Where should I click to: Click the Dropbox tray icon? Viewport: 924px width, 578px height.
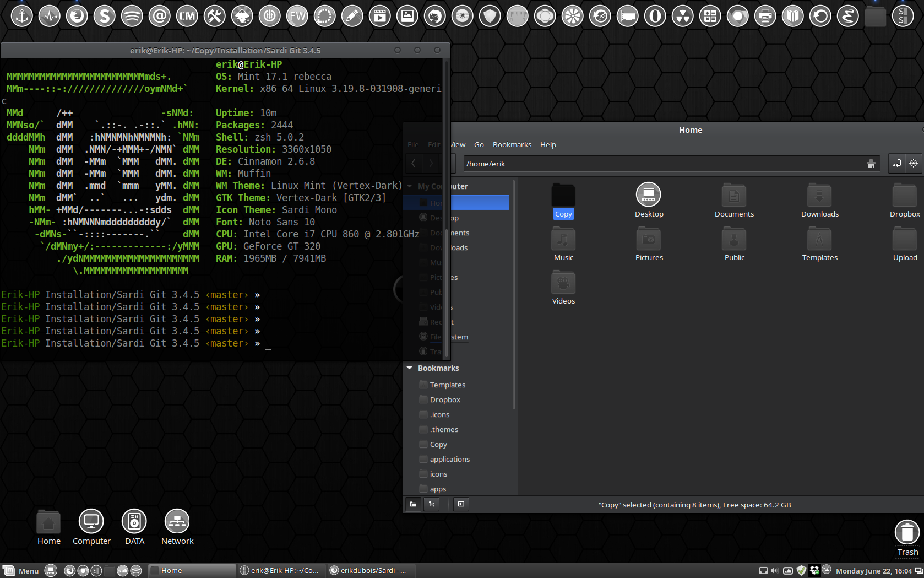[814, 570]
